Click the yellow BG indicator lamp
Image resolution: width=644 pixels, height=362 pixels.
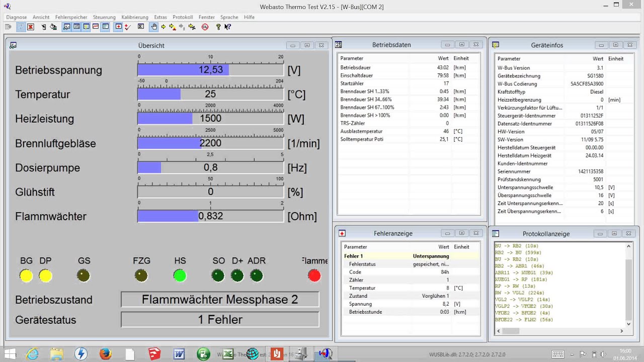[x=26, y=276]
